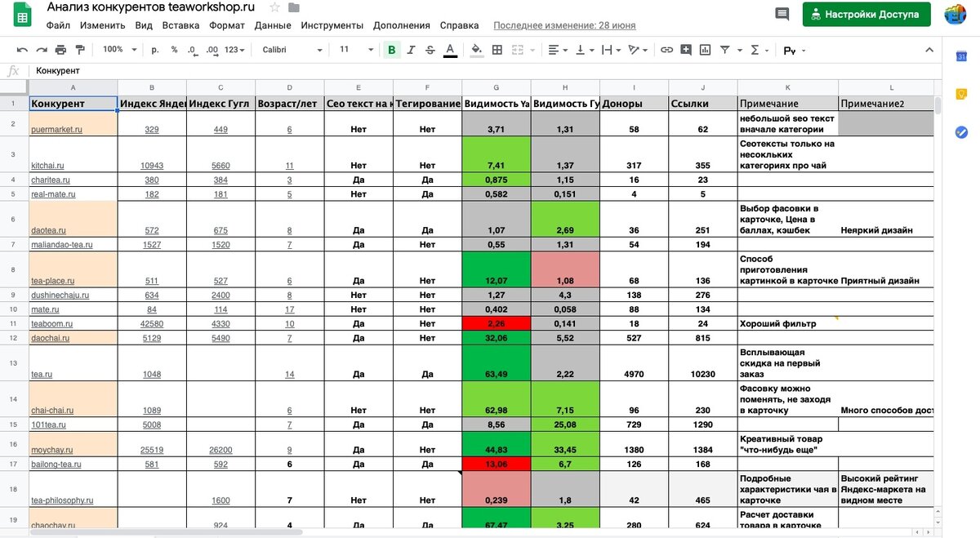
Task: Decrease decimal places button
Action: (x=192, y=50)
